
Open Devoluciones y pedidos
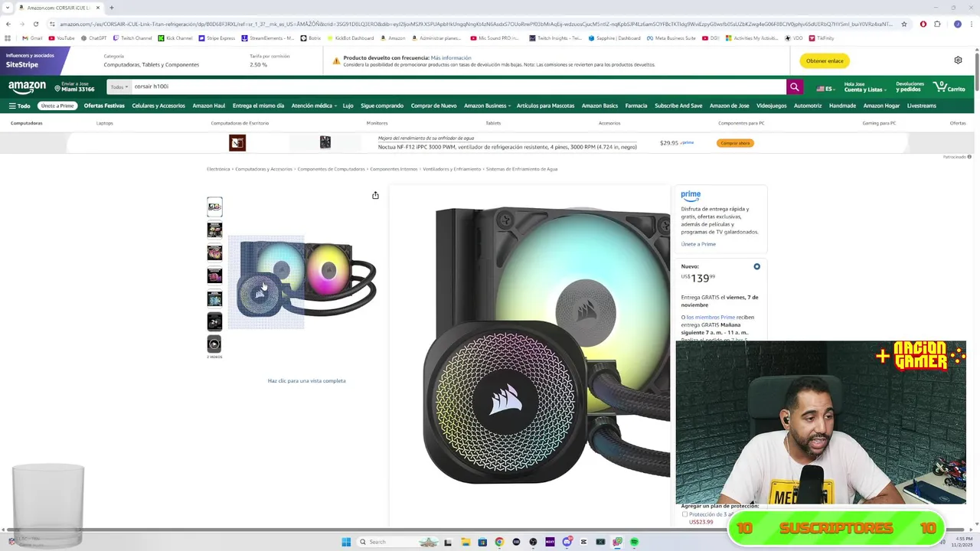point(910,87)
